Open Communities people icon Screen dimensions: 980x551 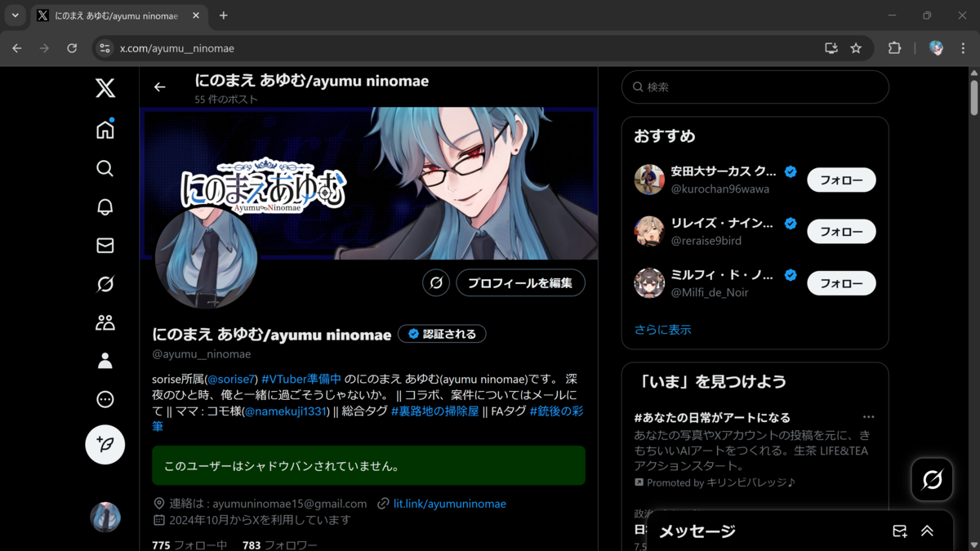(105, 322)
